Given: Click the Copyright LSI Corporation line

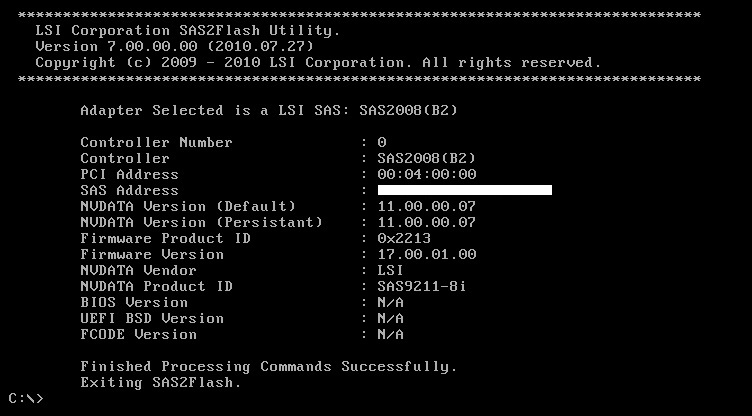Looking at the screenshot, I should [x=318, y=63].
